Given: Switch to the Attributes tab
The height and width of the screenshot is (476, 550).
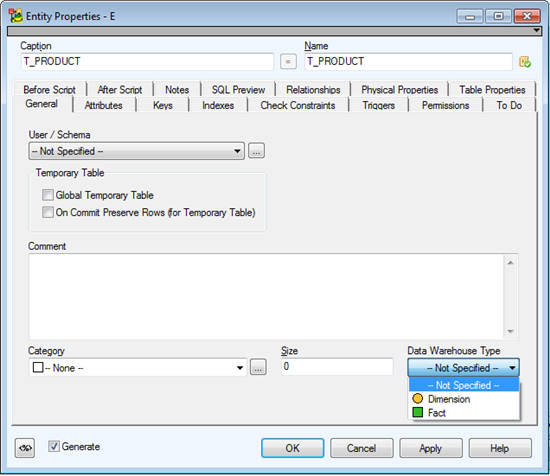Looking at the screenshot, I should point(104,105).
